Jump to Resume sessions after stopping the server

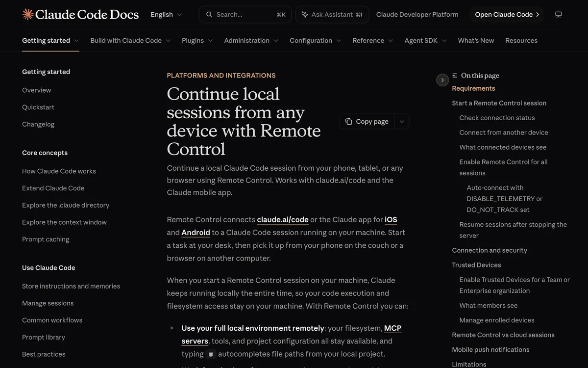coord(513,230)
